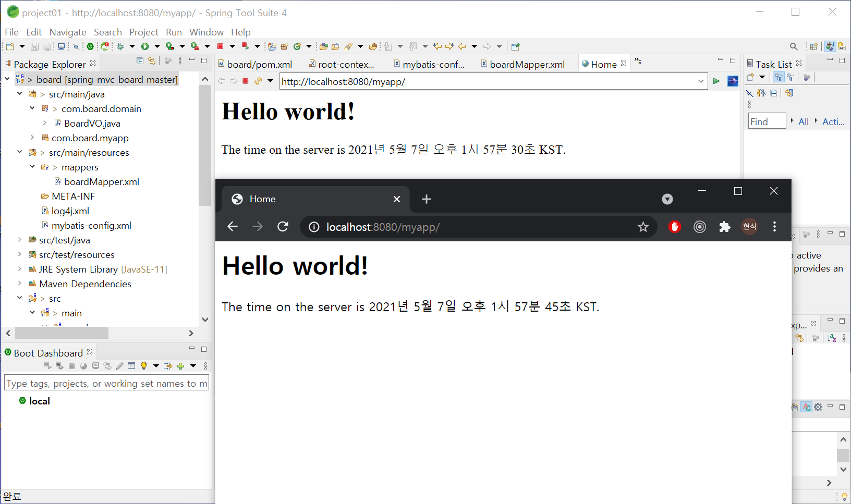Viewport: 851px width, 504px height.
Task: Show hidden editor tabs list
Action: click(x=637, y=62)
